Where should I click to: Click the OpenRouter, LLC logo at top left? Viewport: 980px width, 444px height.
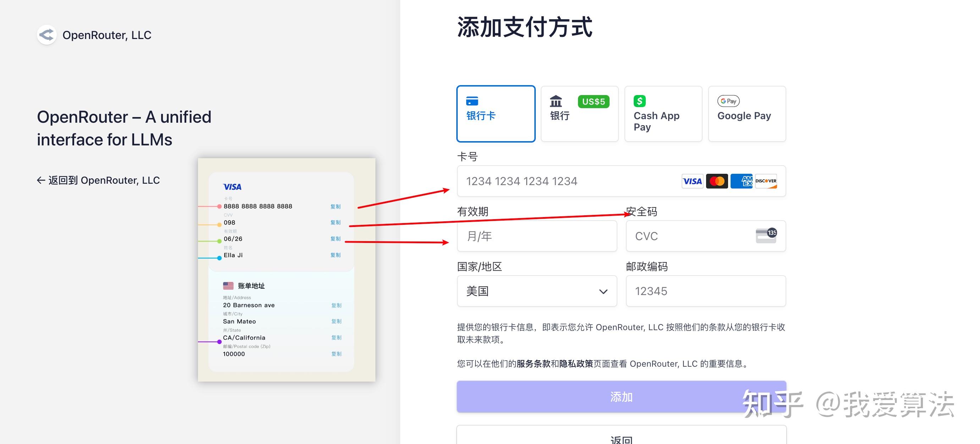pos(46,35)
